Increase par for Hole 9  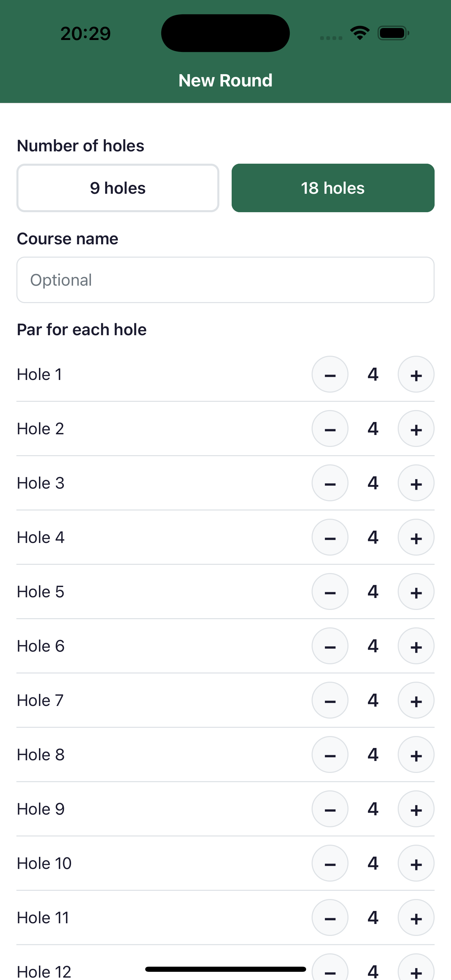[415, 809]
